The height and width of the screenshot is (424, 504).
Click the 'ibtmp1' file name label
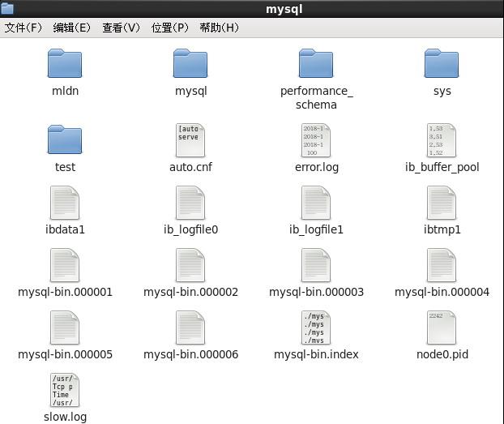click(442, 229)
